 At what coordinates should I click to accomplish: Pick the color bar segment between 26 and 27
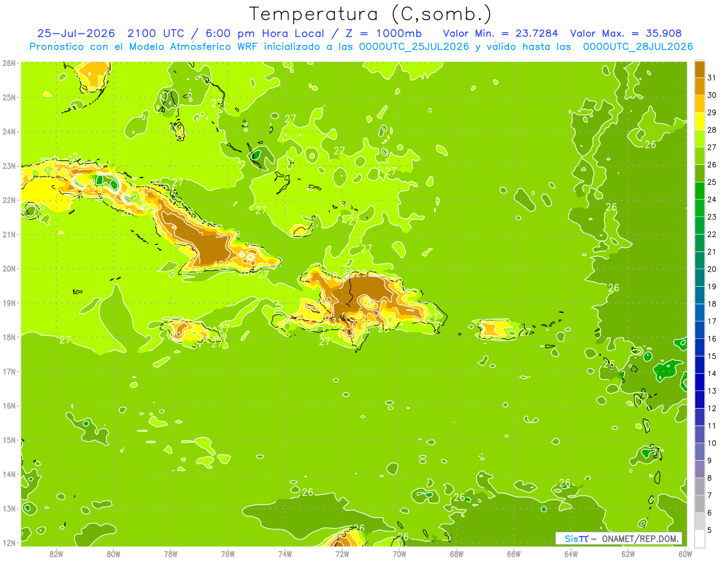coord(699,156)
